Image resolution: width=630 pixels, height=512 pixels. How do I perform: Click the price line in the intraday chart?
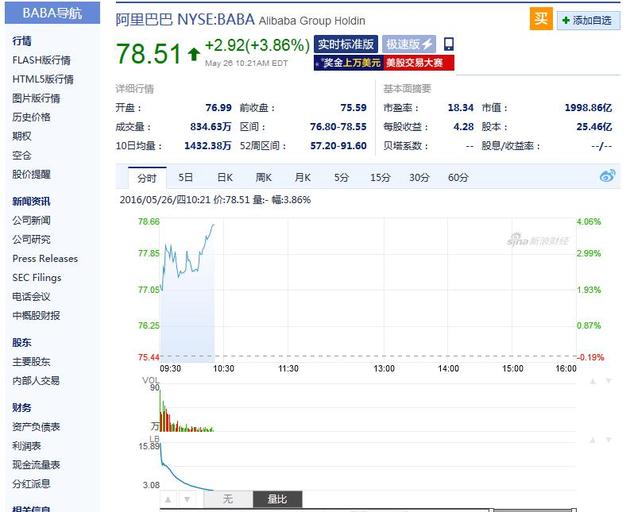click(187, 257)
